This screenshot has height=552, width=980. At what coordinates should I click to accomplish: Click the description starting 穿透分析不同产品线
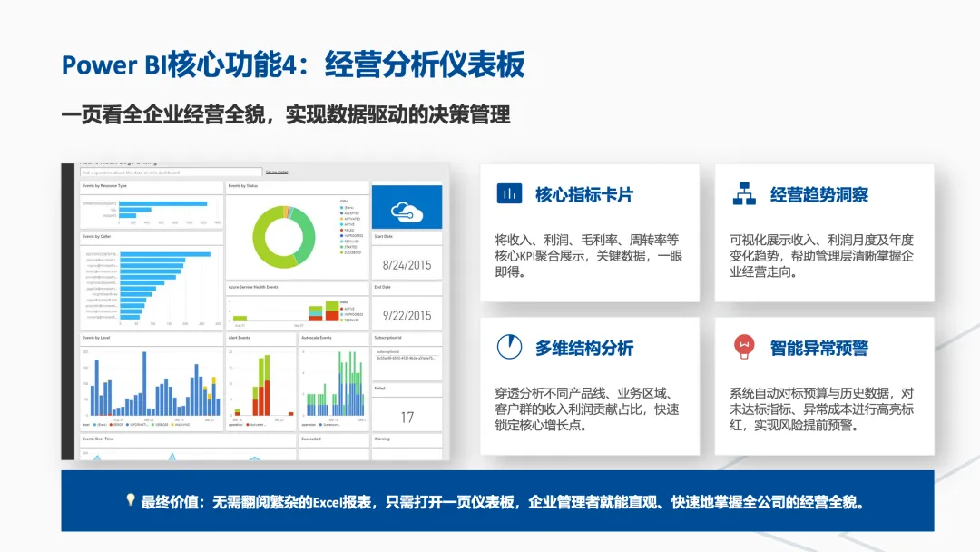click(x=587, y=409)
